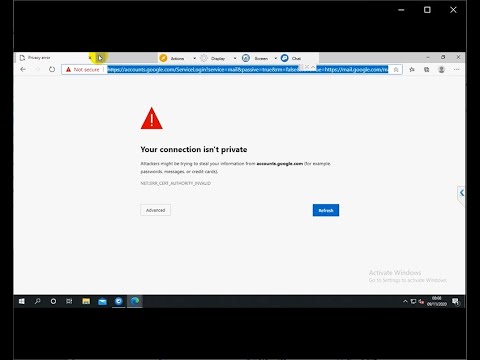The image size is (480, 360).
Task: Open taskbar Search magnifier
Action: (38, 301)
